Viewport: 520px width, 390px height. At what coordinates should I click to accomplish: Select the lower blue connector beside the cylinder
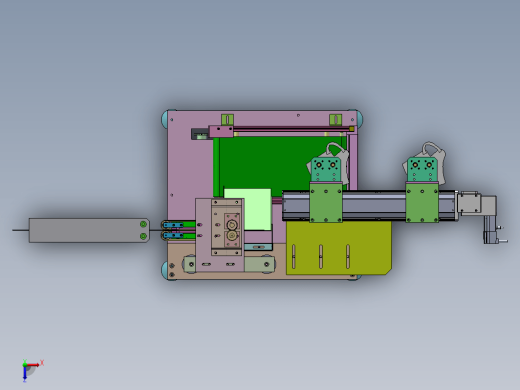coord(173,236)
